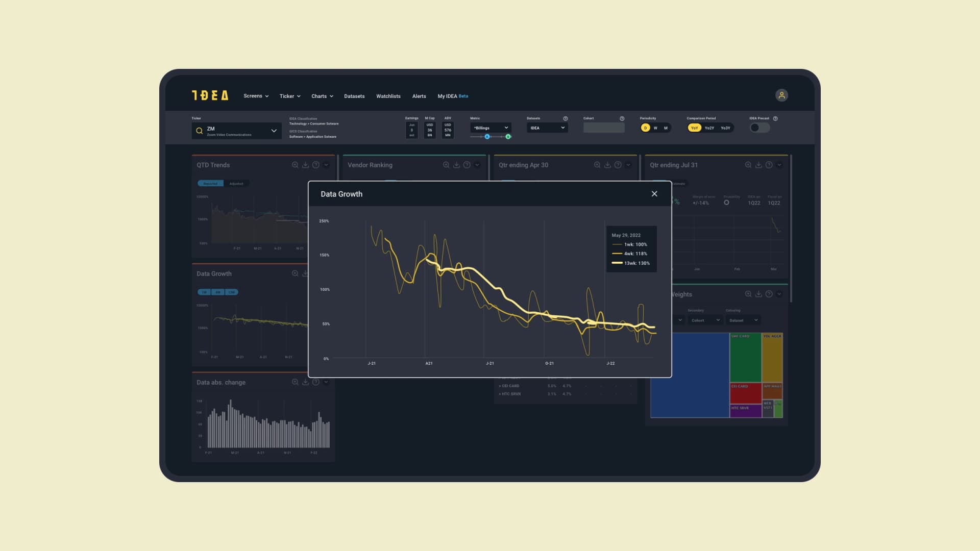Download data from the Weights panel
The height and width of the screenshot is (551, 980).
(x=758, y=294)
